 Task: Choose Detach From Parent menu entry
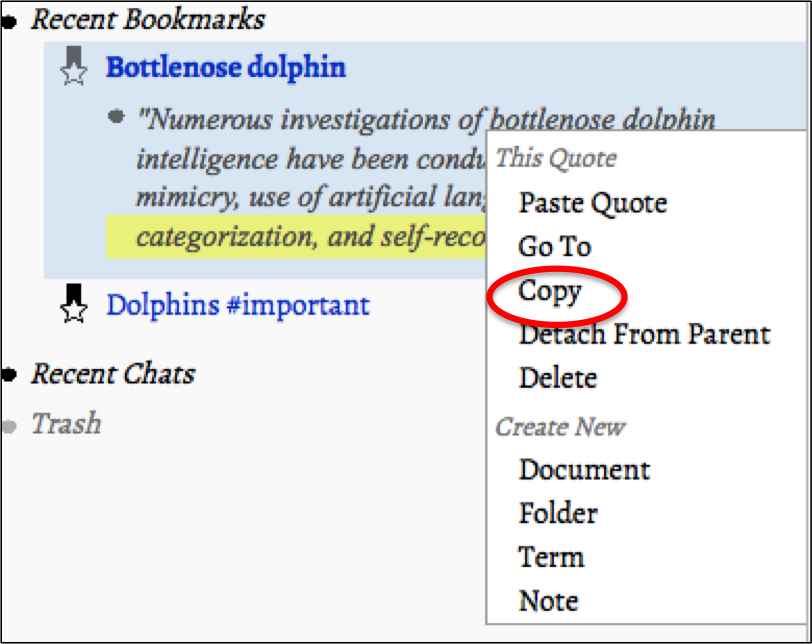coord(644,334)
